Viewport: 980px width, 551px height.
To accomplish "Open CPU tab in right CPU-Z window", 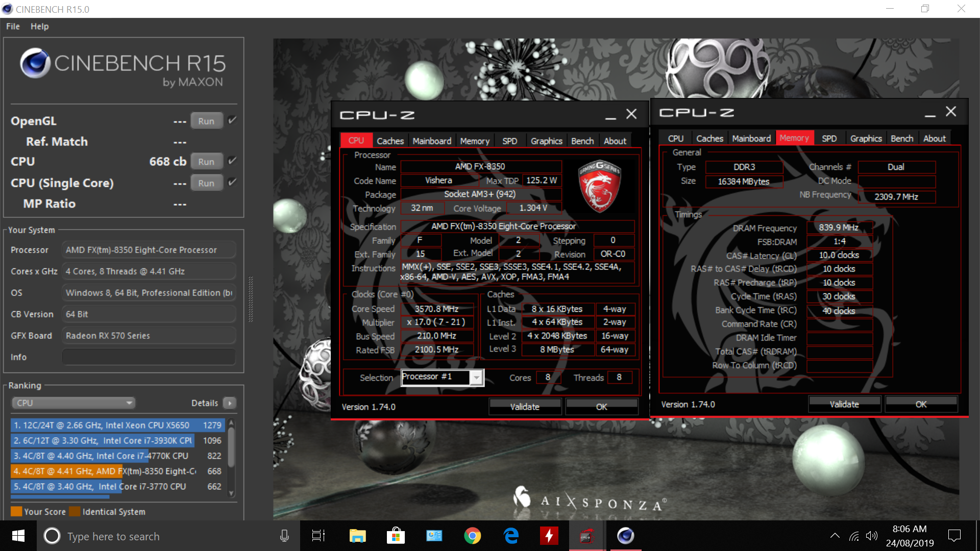I will coord(675,138).
